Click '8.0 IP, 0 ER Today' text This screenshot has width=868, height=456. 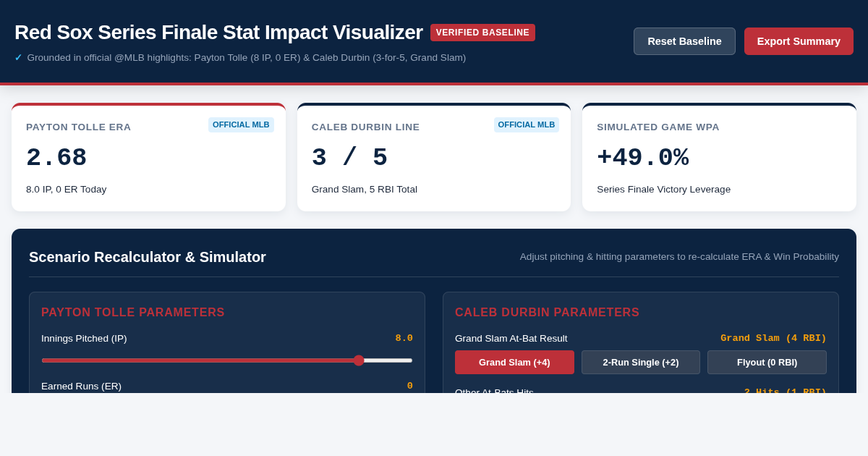pyautogui.click(x=66, y=190)
